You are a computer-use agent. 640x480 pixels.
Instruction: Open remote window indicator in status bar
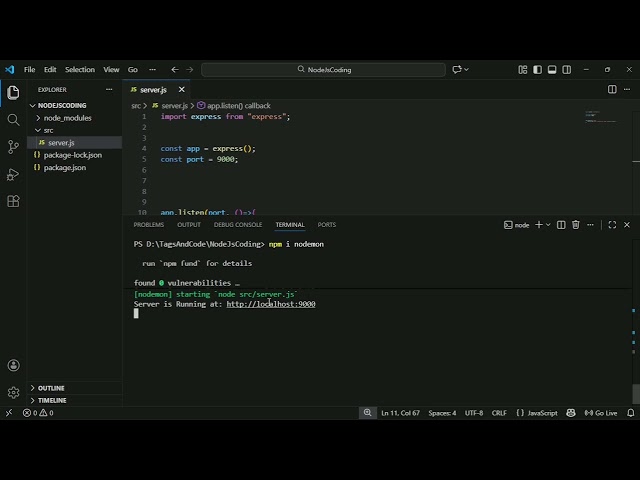(9, 413)
